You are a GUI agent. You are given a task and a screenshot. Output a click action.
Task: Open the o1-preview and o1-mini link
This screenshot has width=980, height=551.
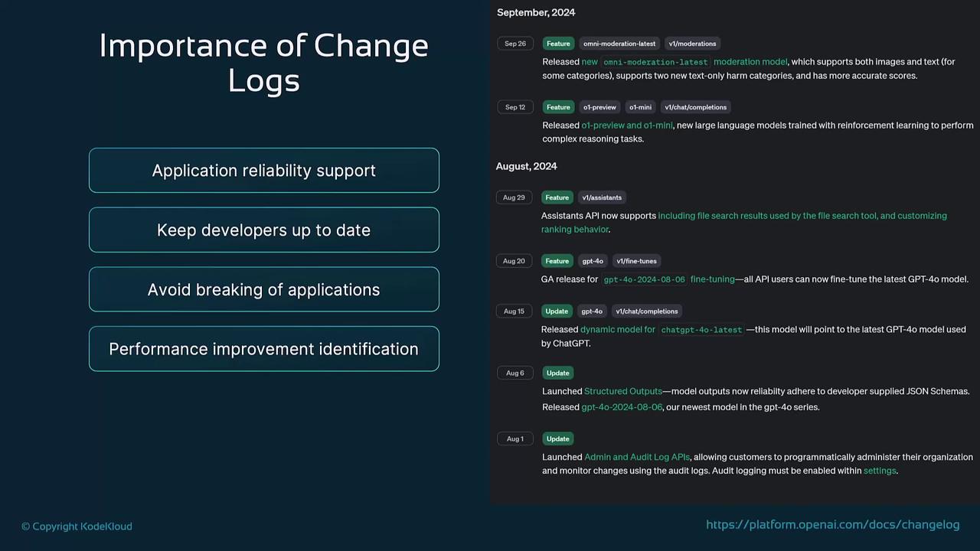tap(627, 126)
